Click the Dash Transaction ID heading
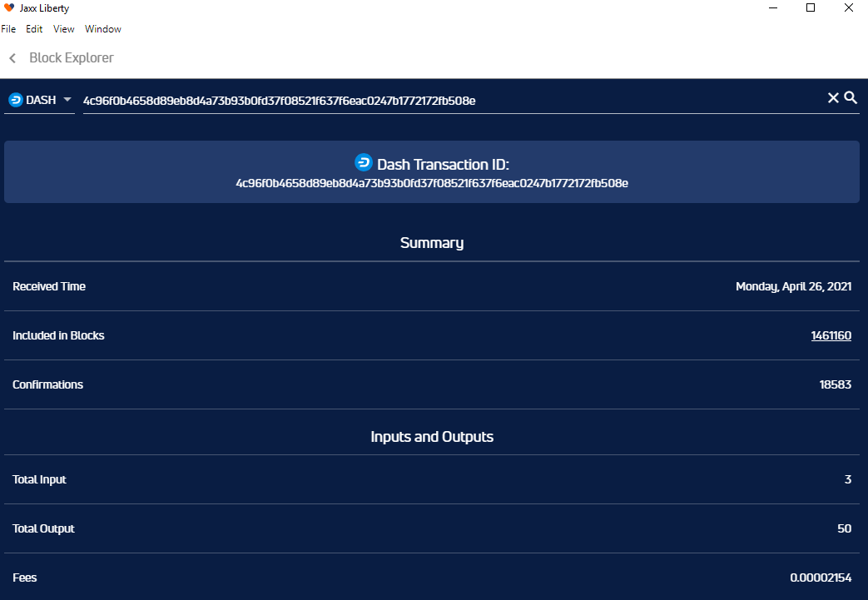868x600 pixels. [x=443, y=165]
